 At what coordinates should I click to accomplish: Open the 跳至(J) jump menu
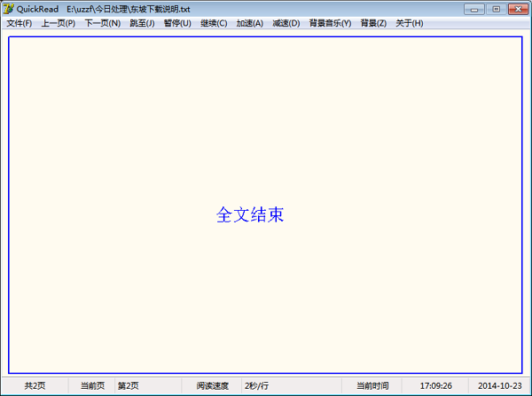click(x=142, y=23)
